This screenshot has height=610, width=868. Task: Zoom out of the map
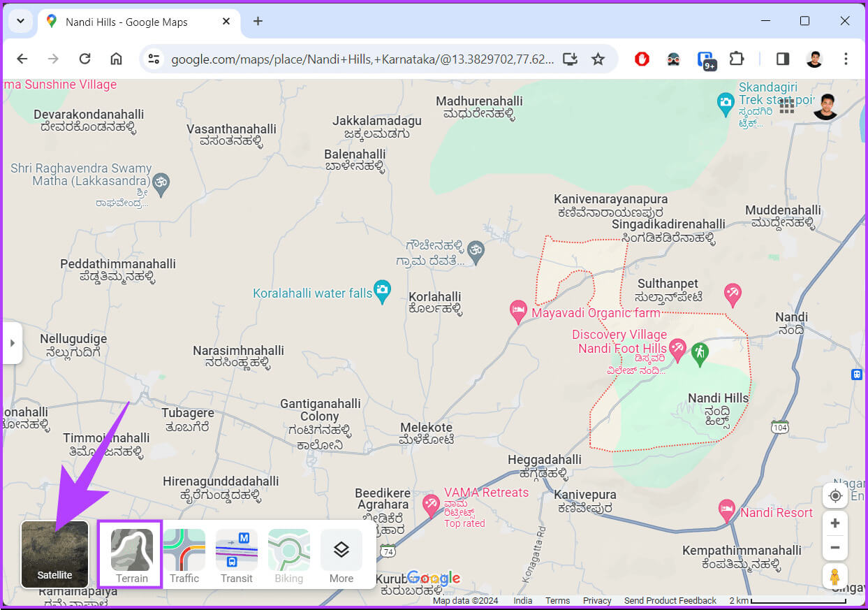pos(835,547)
